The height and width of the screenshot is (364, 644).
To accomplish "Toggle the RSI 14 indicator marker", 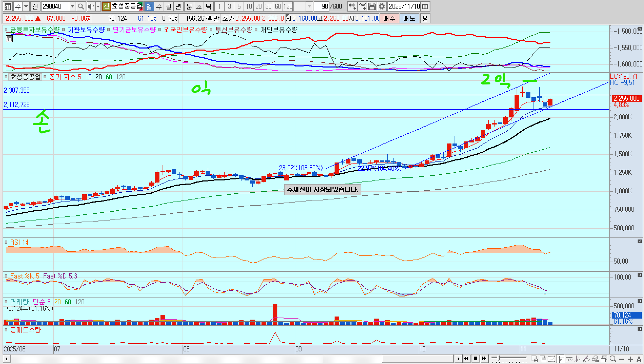I will click(6, 242).
